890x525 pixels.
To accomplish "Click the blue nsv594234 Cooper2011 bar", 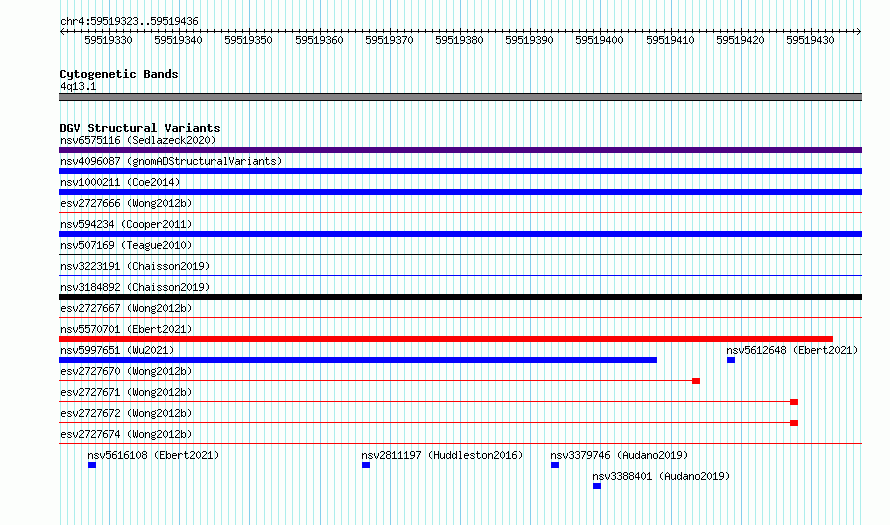I will click(460, 234).
